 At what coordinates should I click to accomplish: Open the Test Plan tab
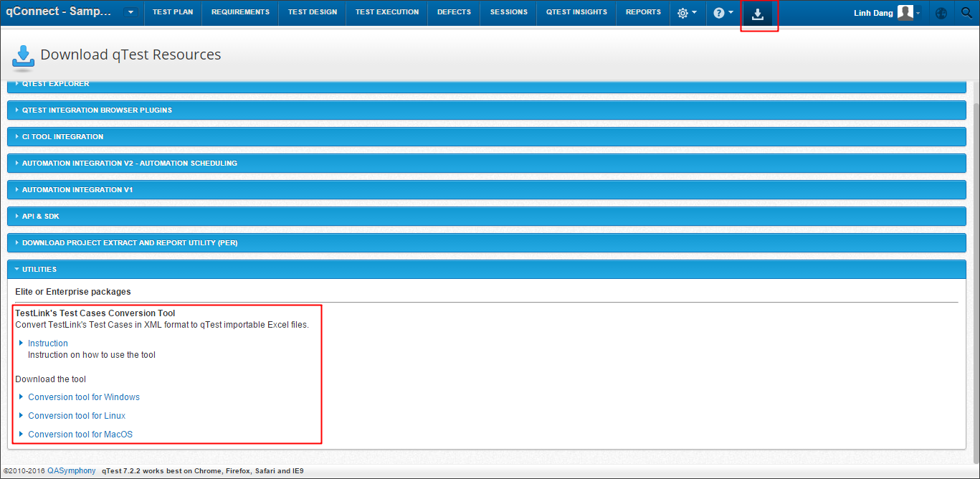(x=173, y=13)
